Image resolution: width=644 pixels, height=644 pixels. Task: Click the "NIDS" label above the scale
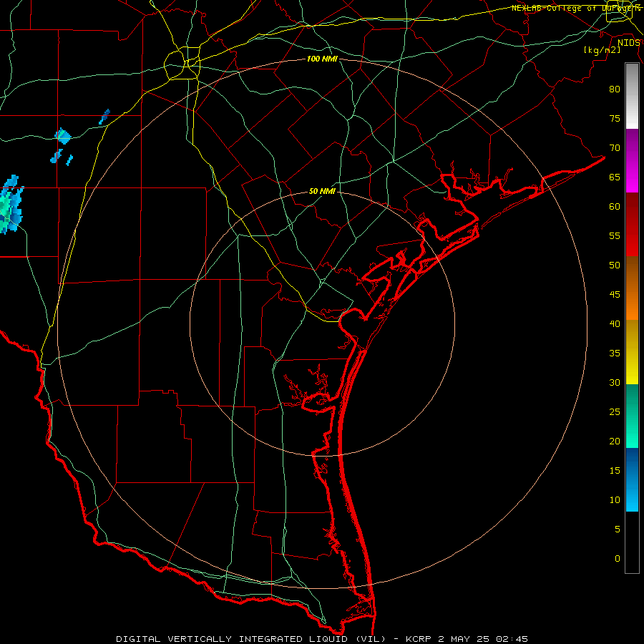629,43
